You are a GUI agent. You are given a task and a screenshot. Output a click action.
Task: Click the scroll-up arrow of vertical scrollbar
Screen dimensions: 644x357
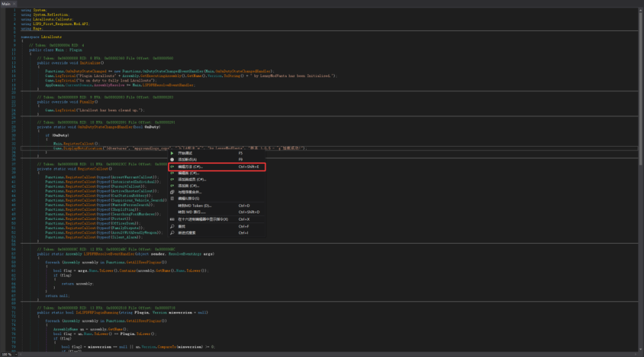(x=640, y=10)
